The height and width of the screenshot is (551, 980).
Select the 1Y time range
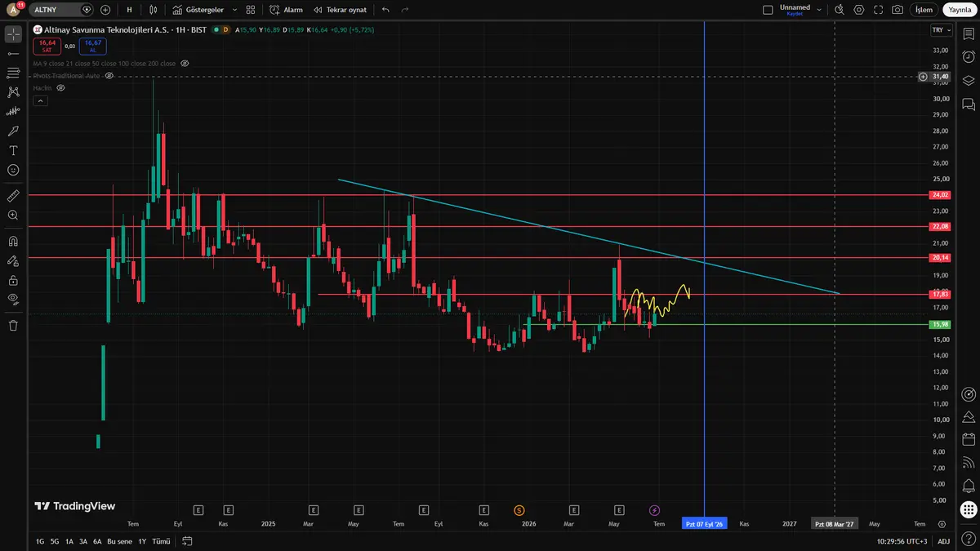(x=142, y=541)
